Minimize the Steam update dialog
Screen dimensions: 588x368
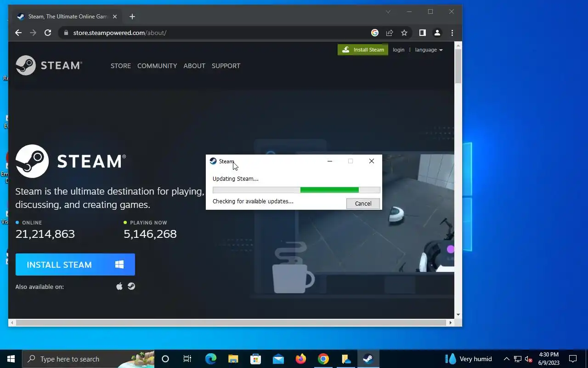coord(330,161)
